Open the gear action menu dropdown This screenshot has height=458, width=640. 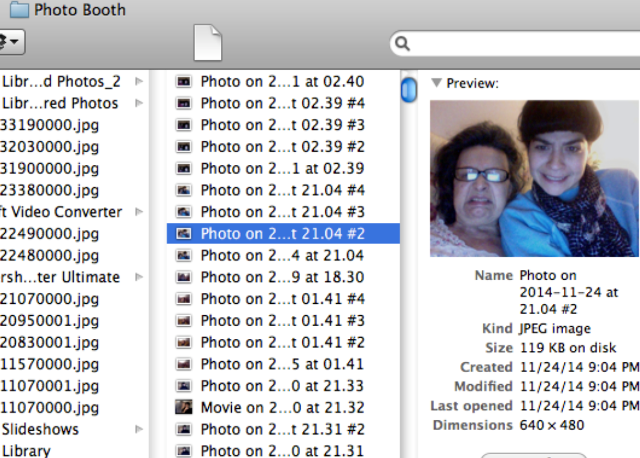click(10, 42)
